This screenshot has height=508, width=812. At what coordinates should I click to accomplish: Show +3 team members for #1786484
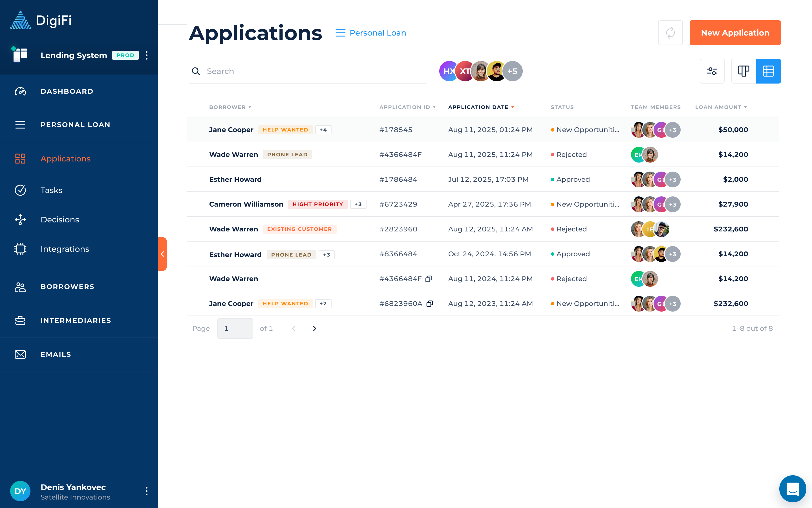pyautogui.click(x=672, y=179)
